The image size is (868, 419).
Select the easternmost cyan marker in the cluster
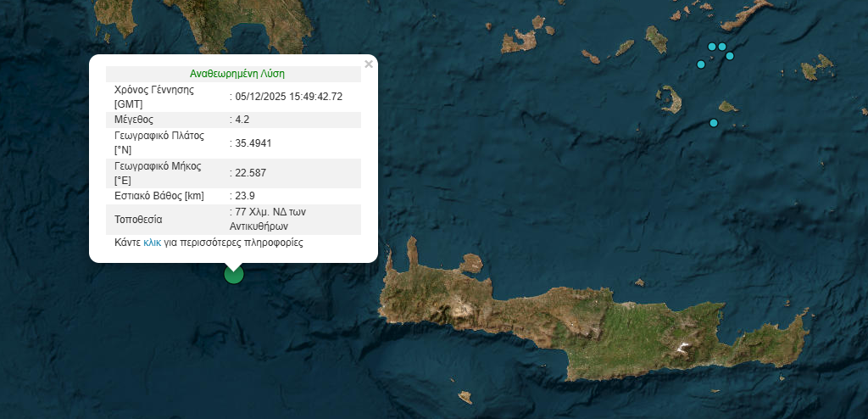click(x=730, y=56)
